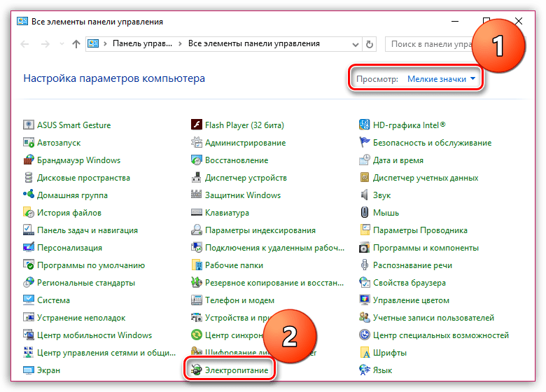The image size is (546, 392).
Task: Open Безопасность и обслуживание link
Action: click(432, 142)
